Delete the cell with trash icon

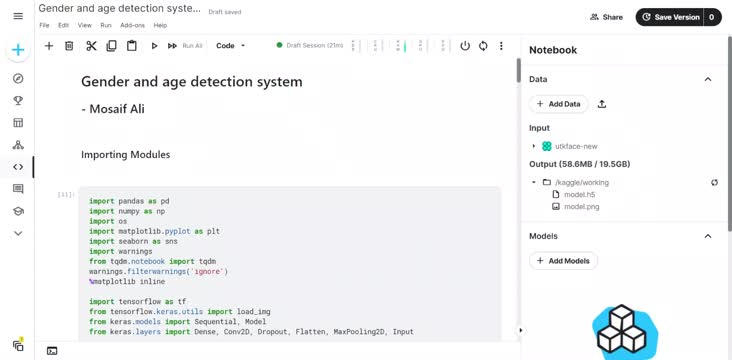[69, 46]
